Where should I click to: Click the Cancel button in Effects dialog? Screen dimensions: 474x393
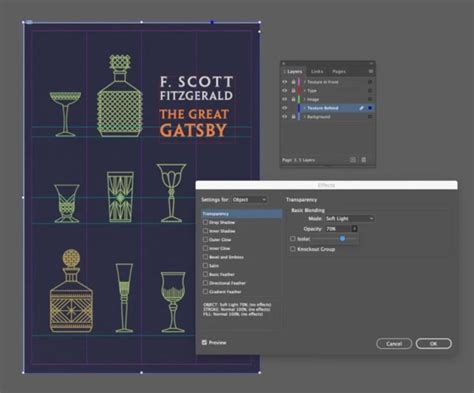tap(394, 343)
